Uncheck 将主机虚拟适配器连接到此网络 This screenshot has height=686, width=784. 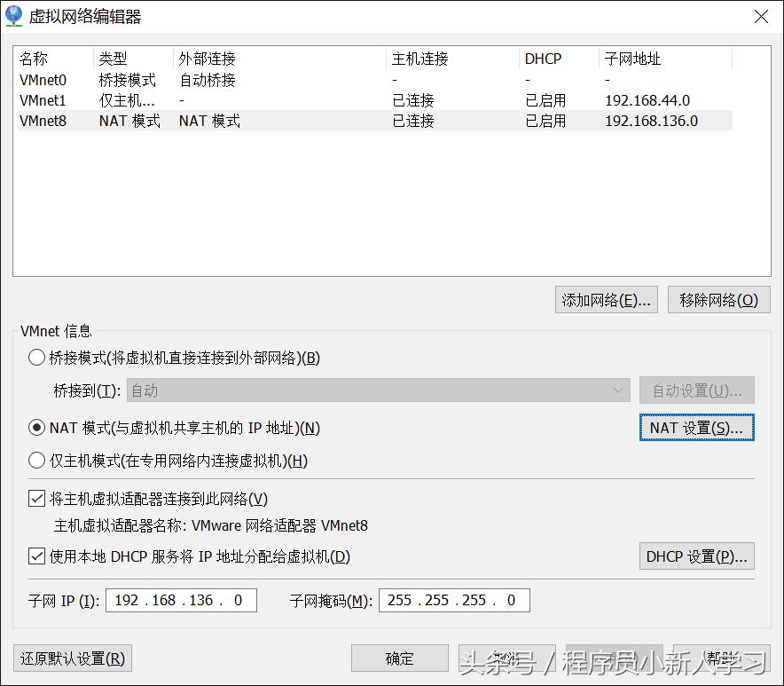coord(36,498)
